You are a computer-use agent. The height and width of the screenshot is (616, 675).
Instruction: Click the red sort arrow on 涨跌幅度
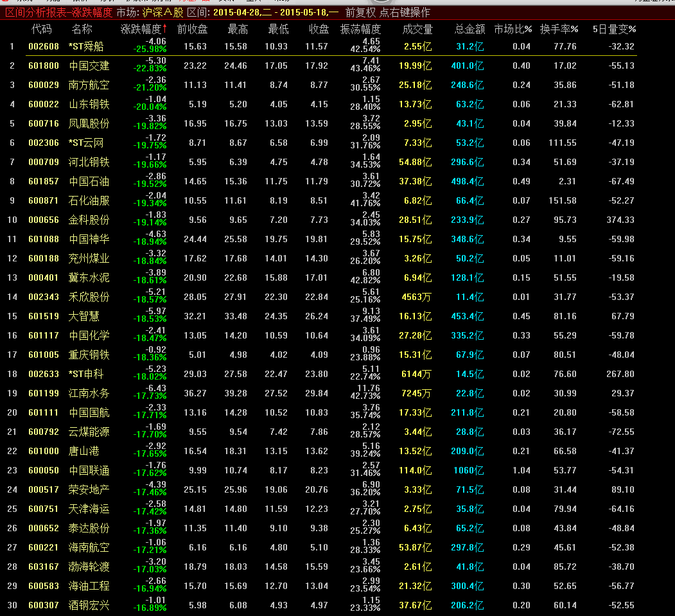coord(165,29)
